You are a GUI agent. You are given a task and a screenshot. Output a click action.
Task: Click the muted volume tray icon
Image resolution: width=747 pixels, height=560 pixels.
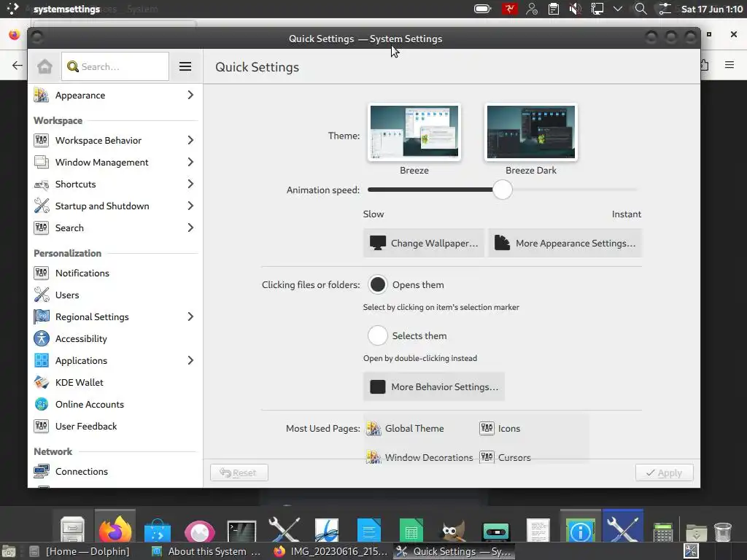[575, 9]
